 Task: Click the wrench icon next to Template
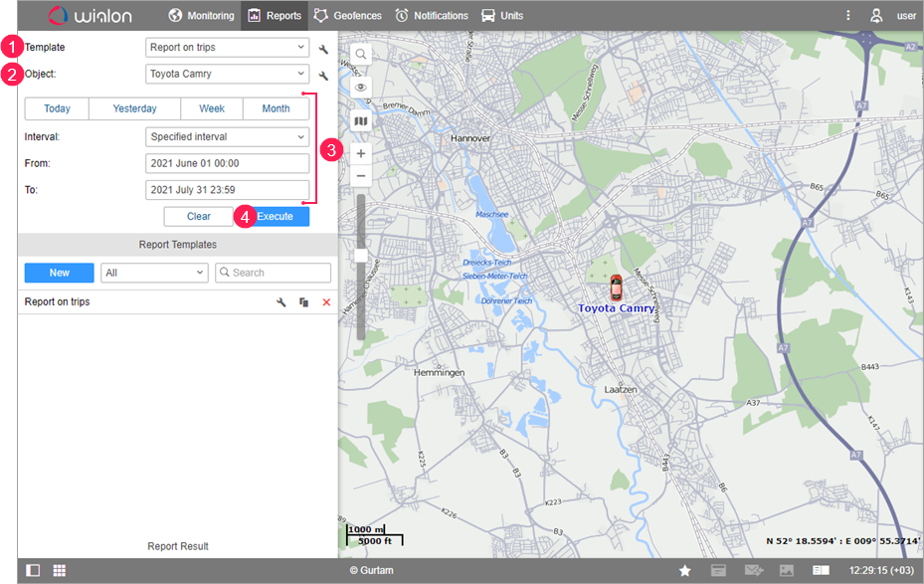pos(323,49)
